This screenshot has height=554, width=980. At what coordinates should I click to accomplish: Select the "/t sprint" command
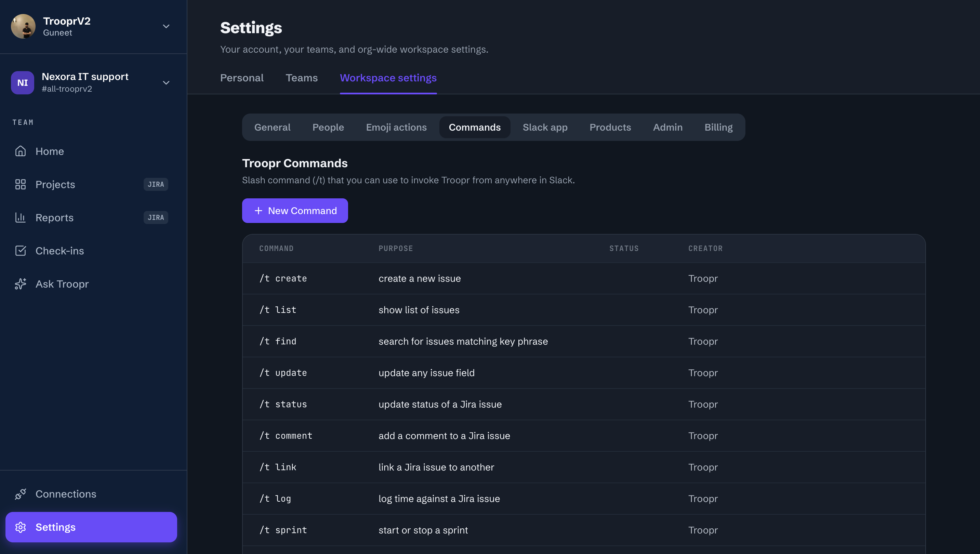coord(283,530)
